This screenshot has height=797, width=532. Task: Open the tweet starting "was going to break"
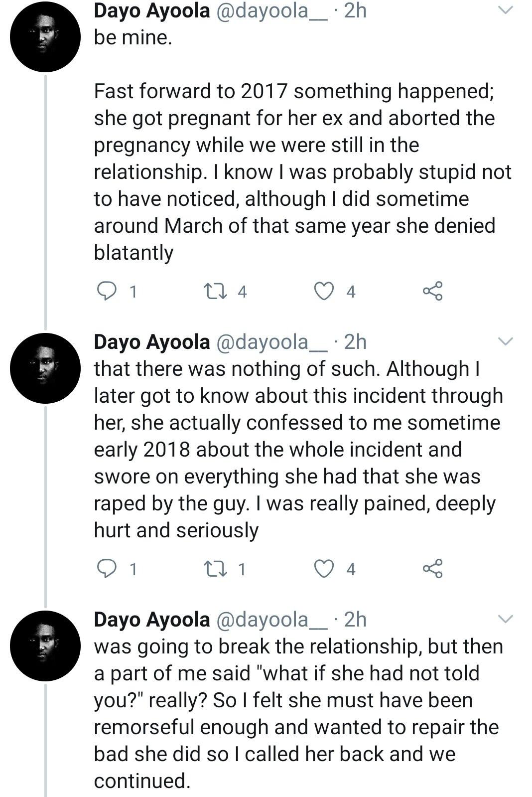coord(298,713)
